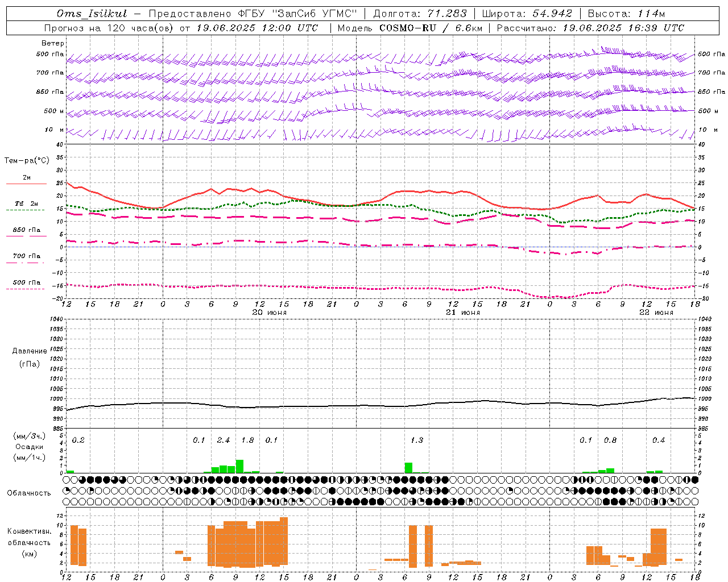Click the Облачность cloudiness row label
The width and height of the screenshot is (728, 582).
[x=29, y=493]
